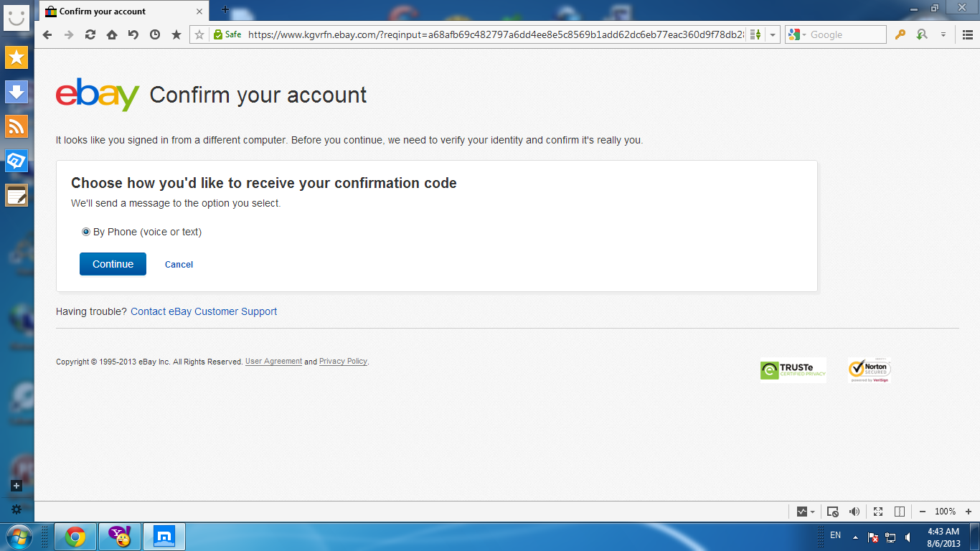Open the User Agreement link
This screenshot has width=980, height=551.
[273, 362]
